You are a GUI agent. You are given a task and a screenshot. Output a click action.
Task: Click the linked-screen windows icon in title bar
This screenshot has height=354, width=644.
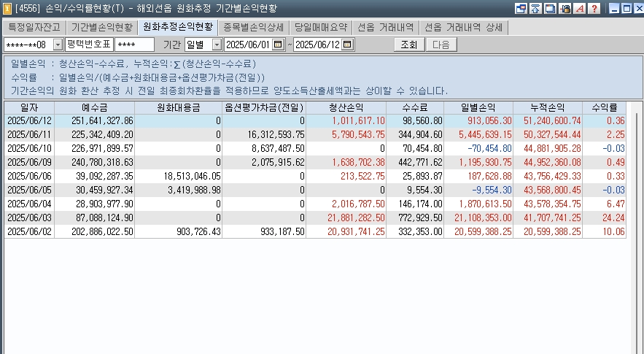tap(521, 8)
